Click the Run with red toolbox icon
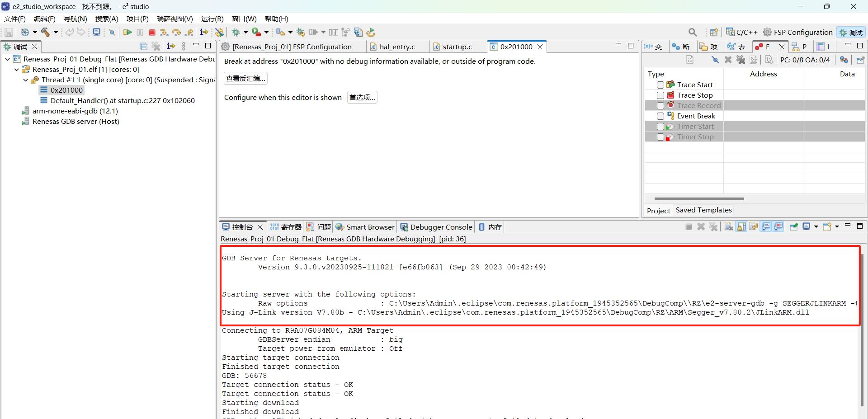Image resolution: width=868 pixels, height=419 pixels. click(x=256, y=32)
